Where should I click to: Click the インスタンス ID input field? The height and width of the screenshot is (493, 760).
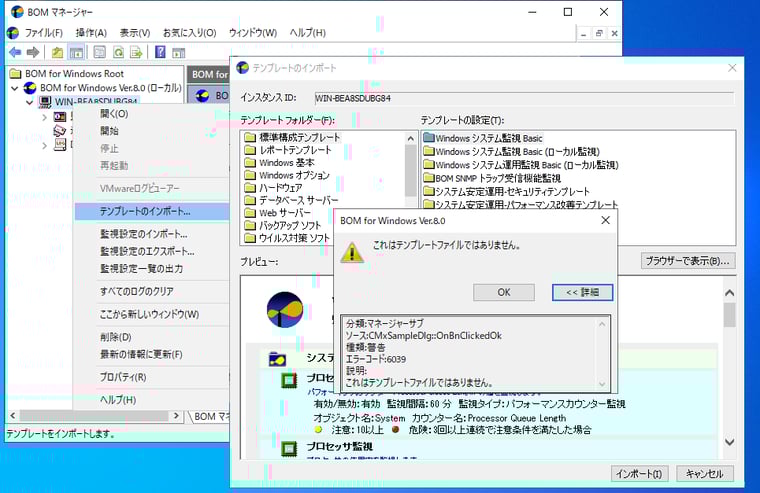(524, 98)
